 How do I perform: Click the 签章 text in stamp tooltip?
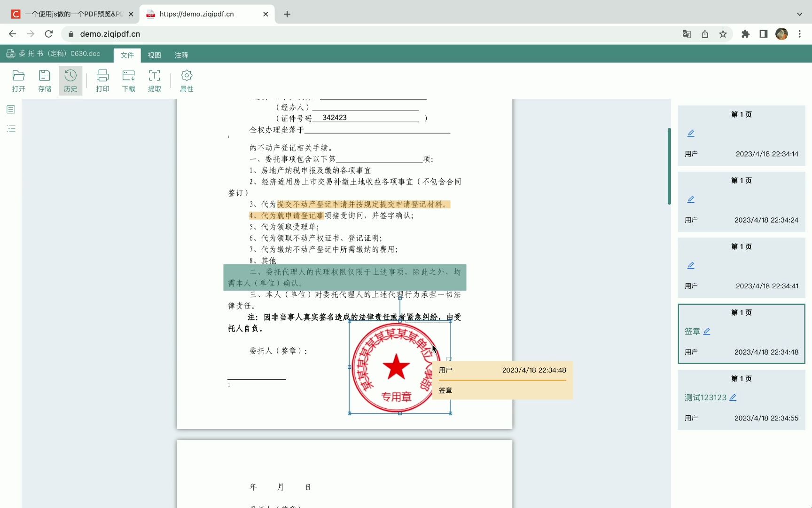click(445, 390)
